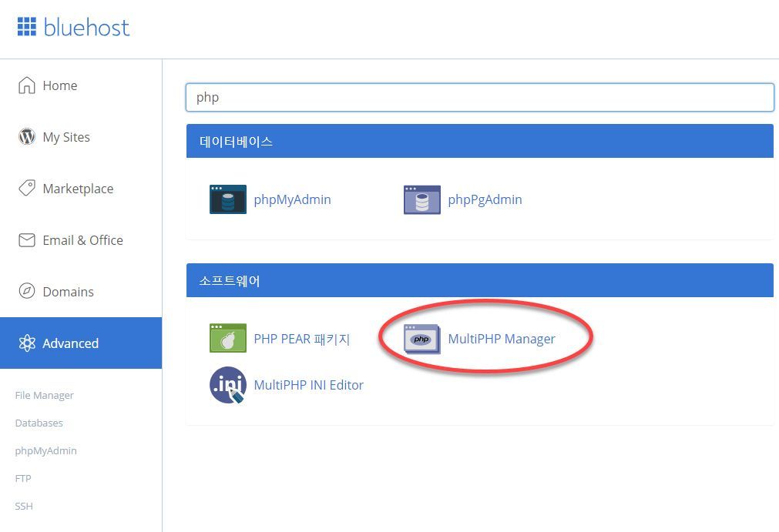Open SSH settings from the sidebar
The image size is (779, 532).
pyautogui.click(x=23, y=506)
